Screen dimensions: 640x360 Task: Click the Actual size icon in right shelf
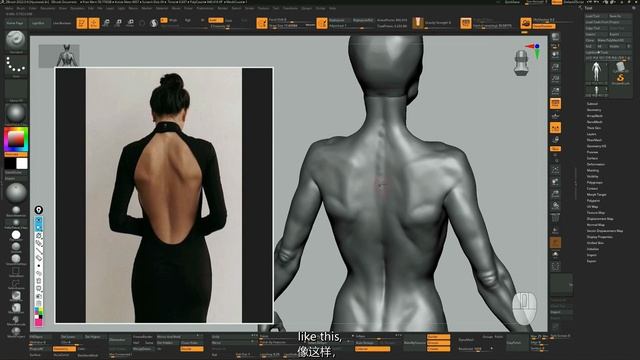coord(555,78)
